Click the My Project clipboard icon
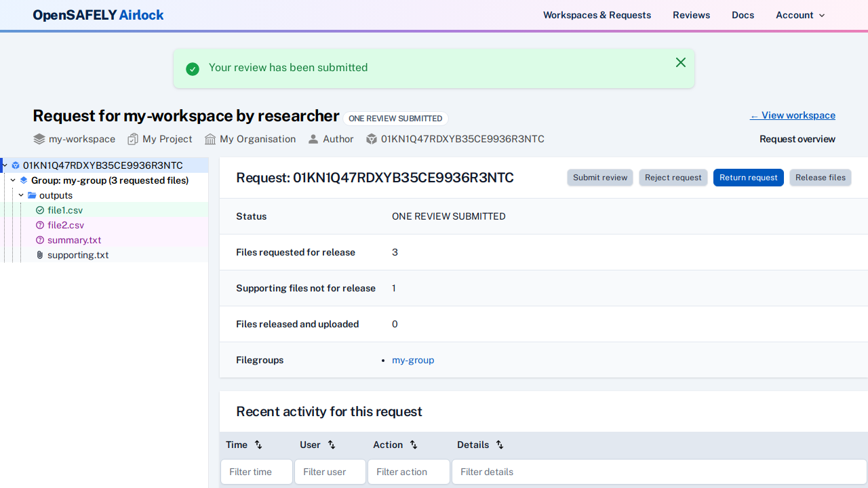Screen dimensions: 868x488 (133, 139)
